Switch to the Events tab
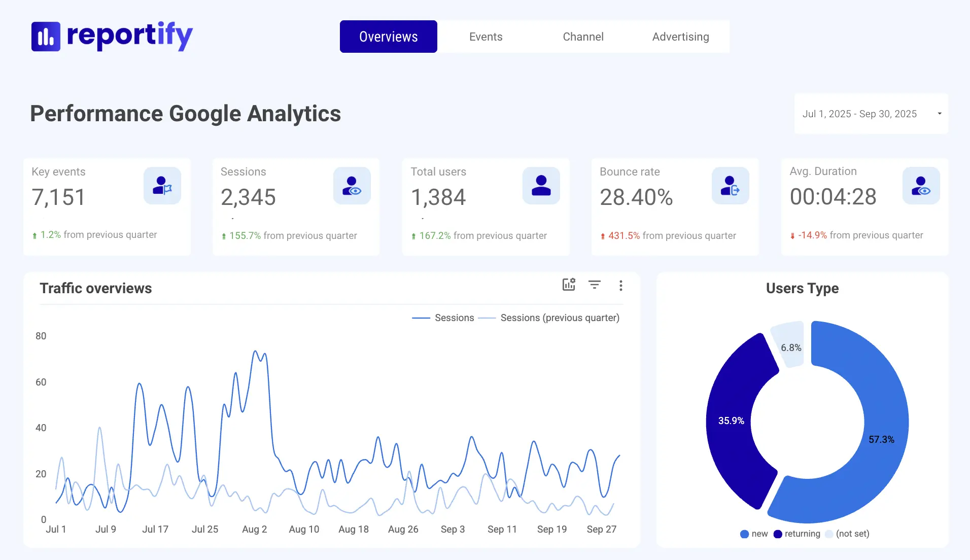The height and width of the screenshot is (560, 970). (486, 36)
